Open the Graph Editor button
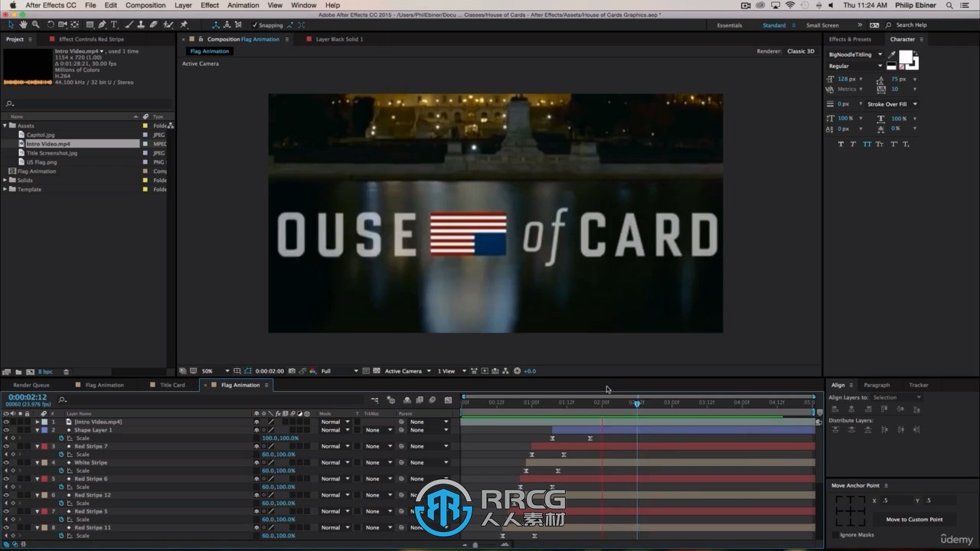 (448, 399)
